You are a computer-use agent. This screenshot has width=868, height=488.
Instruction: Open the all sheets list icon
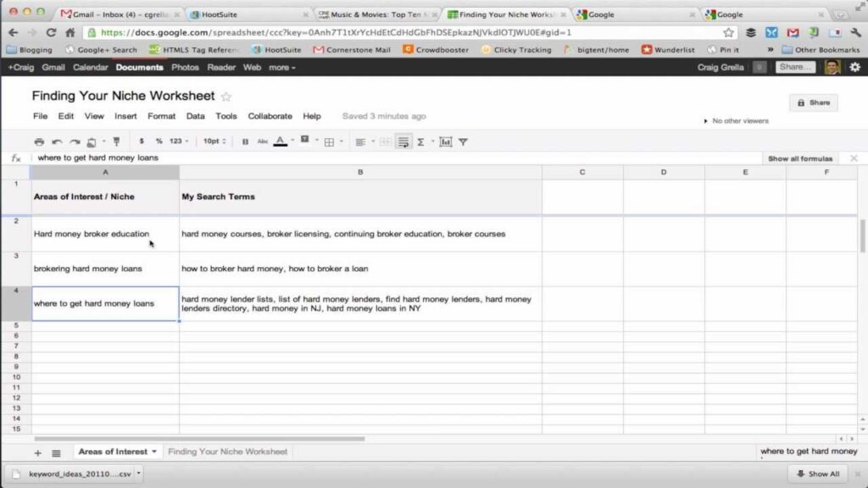click(x=56, y=453)
